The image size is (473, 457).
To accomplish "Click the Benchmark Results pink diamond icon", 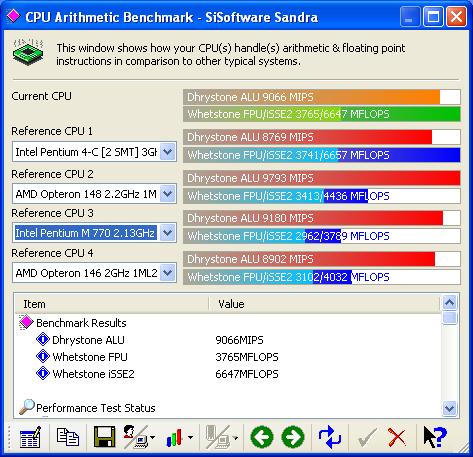I will (26, 322).
